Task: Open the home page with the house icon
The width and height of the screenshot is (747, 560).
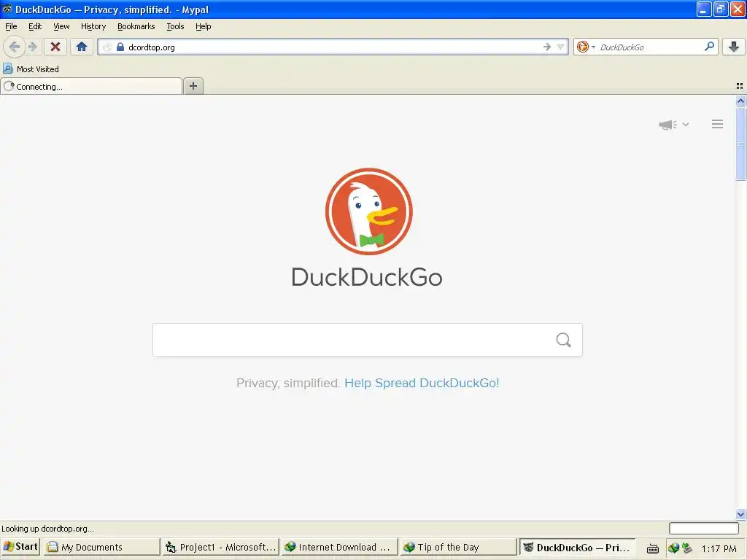Action: tap(82, 47)
